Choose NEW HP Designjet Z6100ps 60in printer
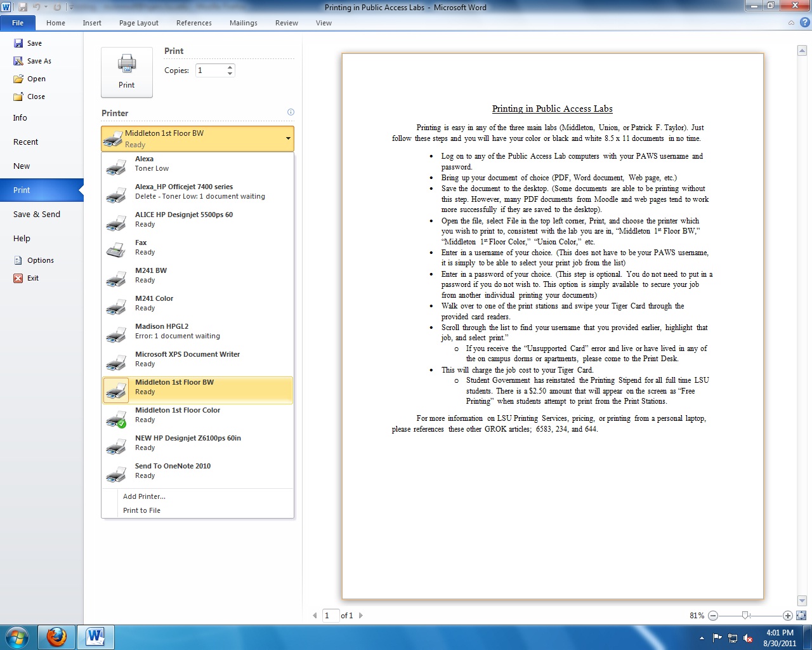The height and width of the screenshot is (650, 812). (x=197, y=443)
